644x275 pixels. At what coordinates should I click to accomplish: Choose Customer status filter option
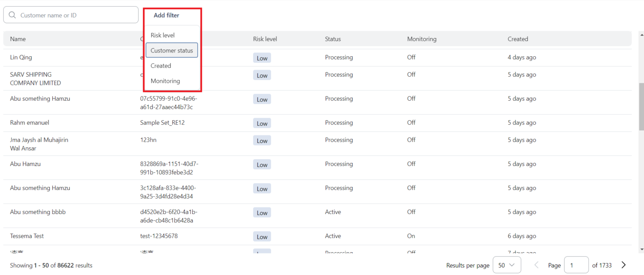[x=172, y=50]
